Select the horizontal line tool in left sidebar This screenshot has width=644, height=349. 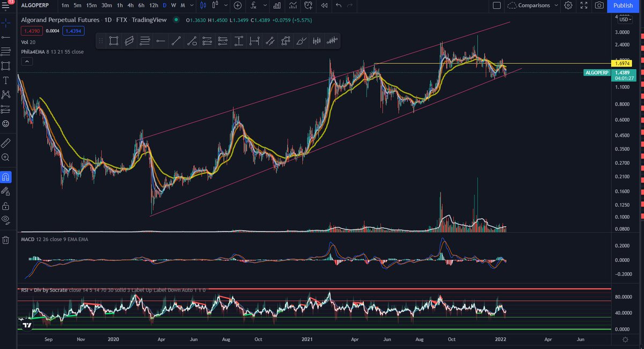coord(6,38)
